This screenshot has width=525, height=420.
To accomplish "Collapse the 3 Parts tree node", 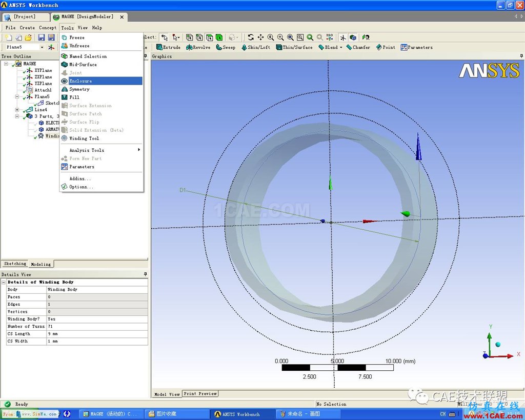I will coord(17,116).
